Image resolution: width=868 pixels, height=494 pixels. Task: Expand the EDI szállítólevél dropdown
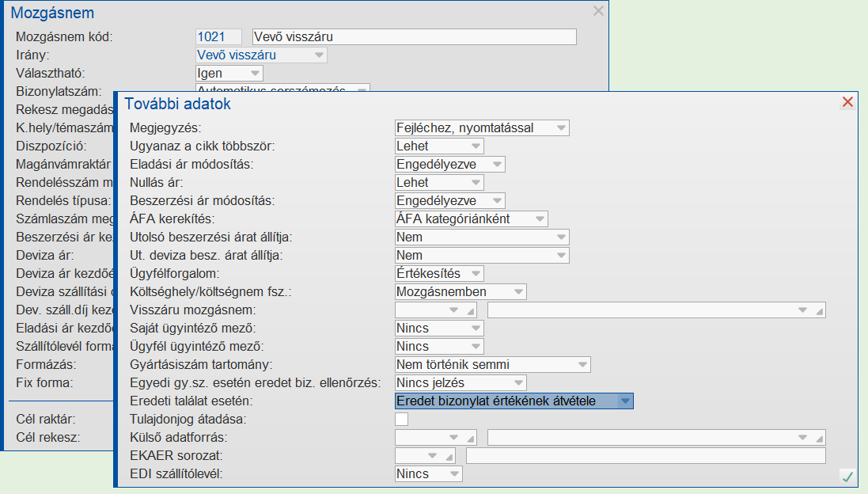pos(454,474)
